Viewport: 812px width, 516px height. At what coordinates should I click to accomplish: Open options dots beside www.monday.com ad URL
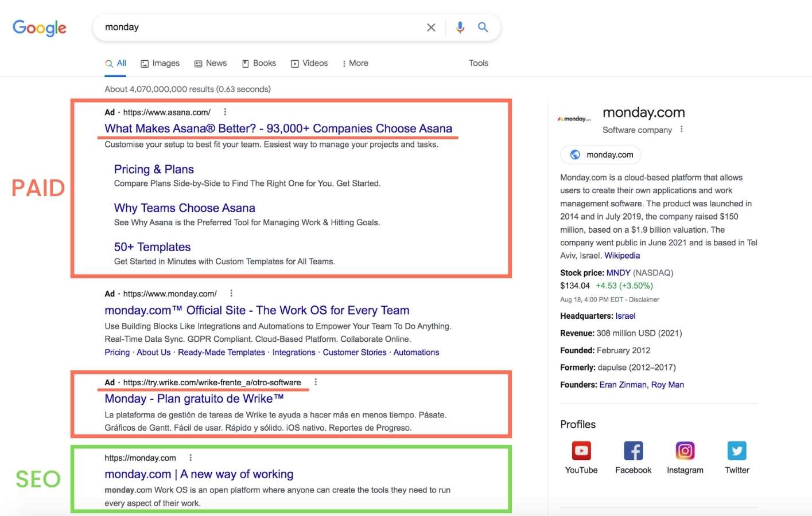click(231, 293)
